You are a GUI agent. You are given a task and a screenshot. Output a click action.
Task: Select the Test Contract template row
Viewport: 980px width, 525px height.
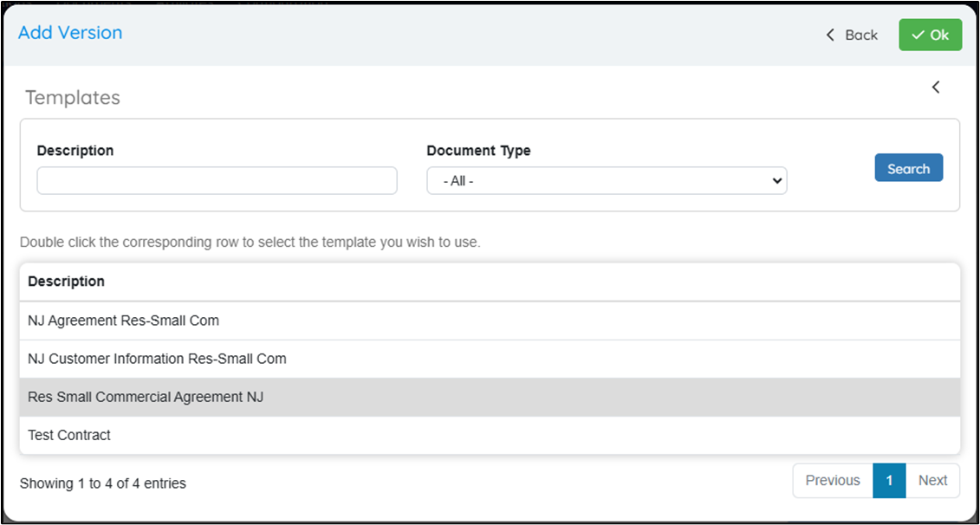490,435
